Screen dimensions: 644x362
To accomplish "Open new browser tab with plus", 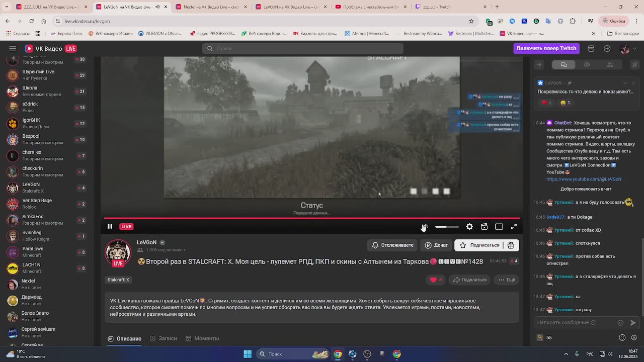I will pyautogui.click(x=497, y=7).
